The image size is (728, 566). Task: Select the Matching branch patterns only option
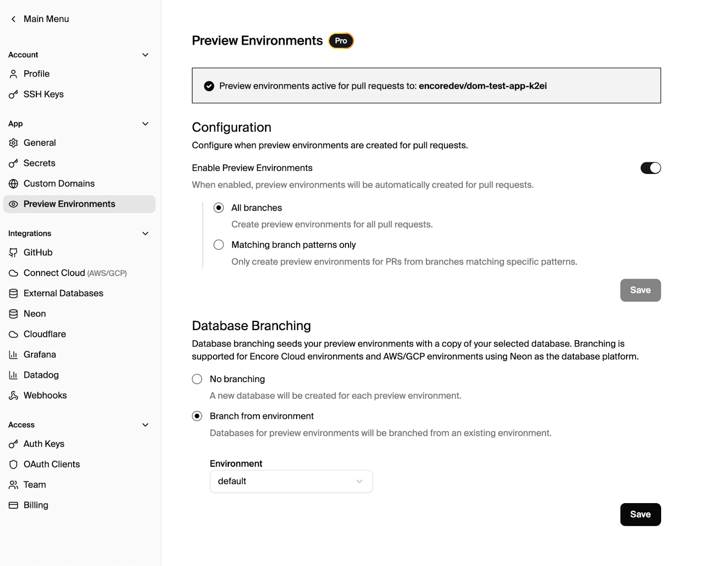pos(219,245)
